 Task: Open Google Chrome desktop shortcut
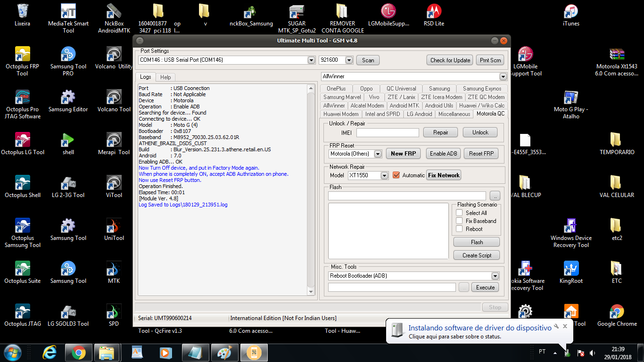pyautogui.click(x=617, y=315)
